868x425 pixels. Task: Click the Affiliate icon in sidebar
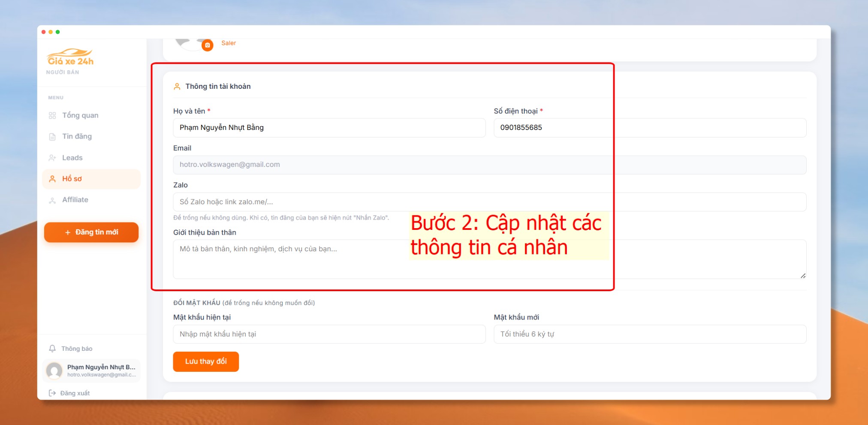click(x=52, y=200)
